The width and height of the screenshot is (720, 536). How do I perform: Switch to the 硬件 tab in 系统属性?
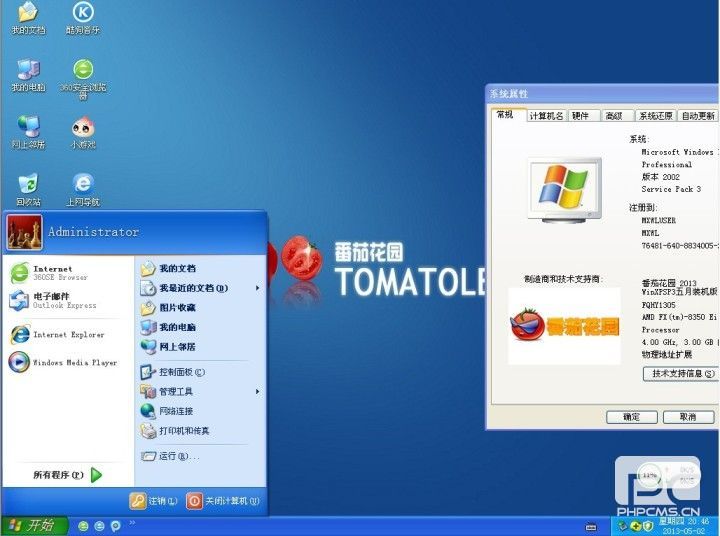coord(583,116)
